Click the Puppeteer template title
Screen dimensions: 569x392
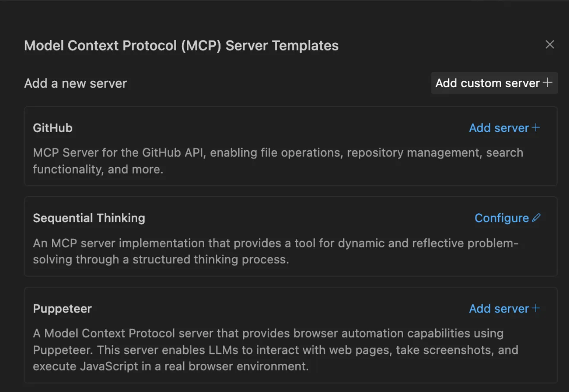point(62,309)
